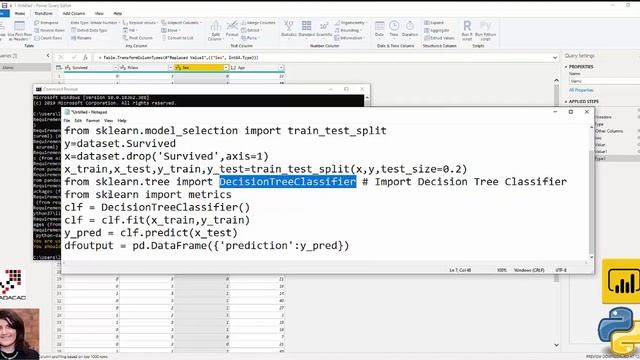Switch to the Add Column tab

point(73,13)
